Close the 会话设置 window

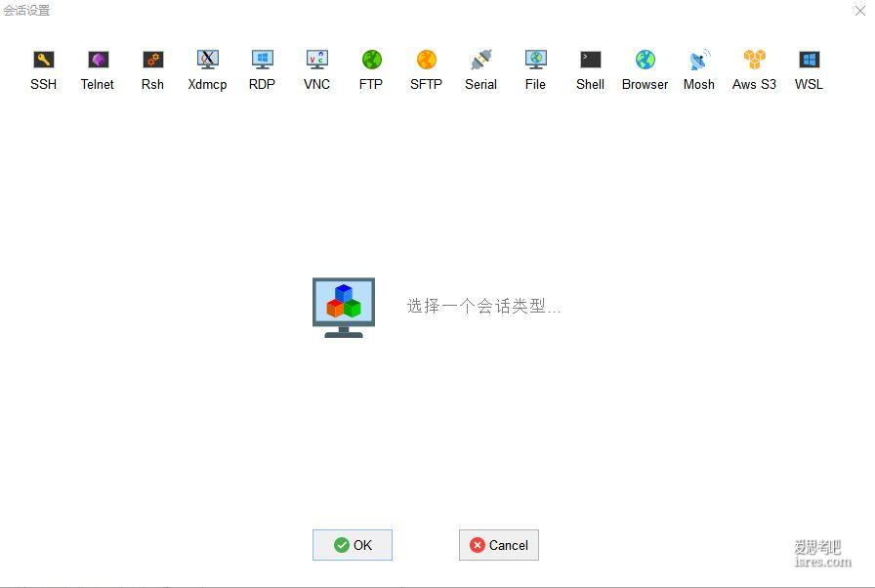[860, 11]
